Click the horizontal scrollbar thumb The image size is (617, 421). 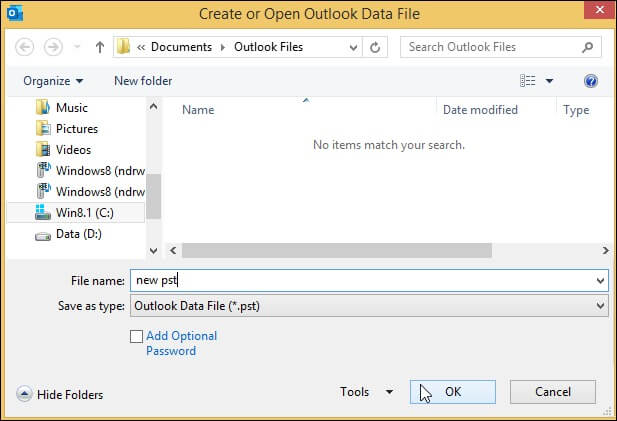337,251
